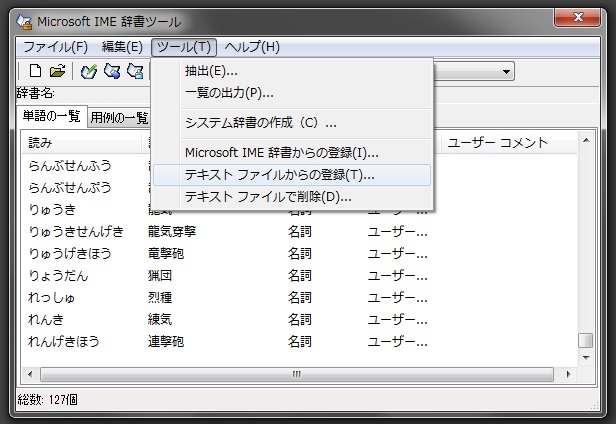Click ユーザー... in the 練気 row
The width and height of the screenshot is (616, 424).
[x=398, y=319]
